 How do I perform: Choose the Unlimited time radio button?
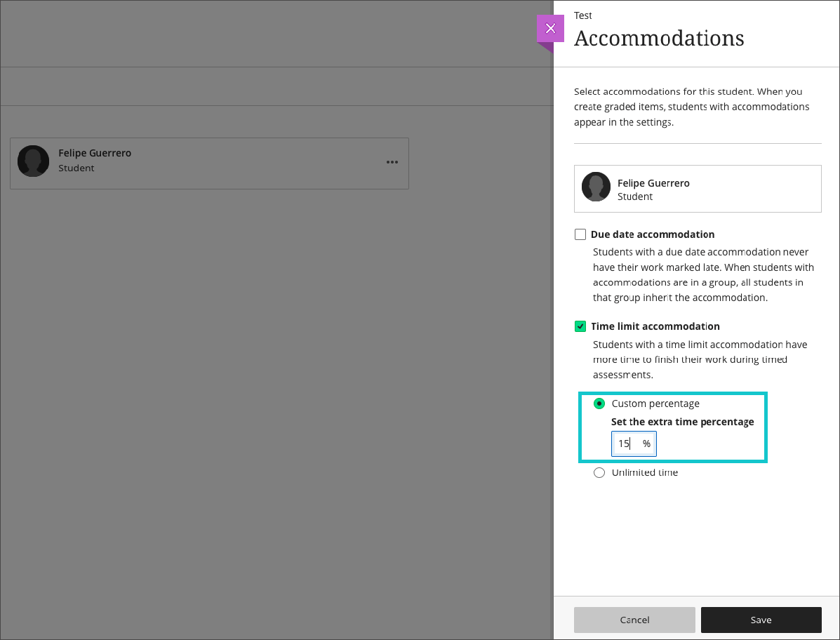599,473
